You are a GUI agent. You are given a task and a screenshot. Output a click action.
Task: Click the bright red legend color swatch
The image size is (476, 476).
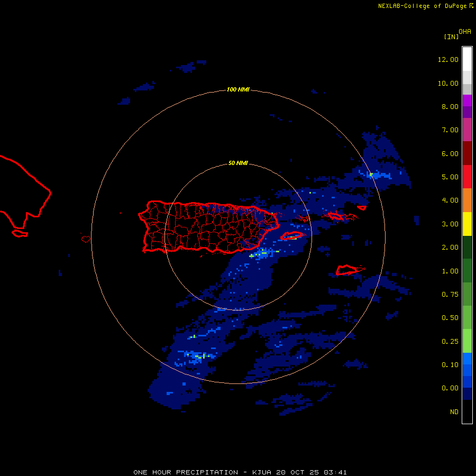click(467, 177)
